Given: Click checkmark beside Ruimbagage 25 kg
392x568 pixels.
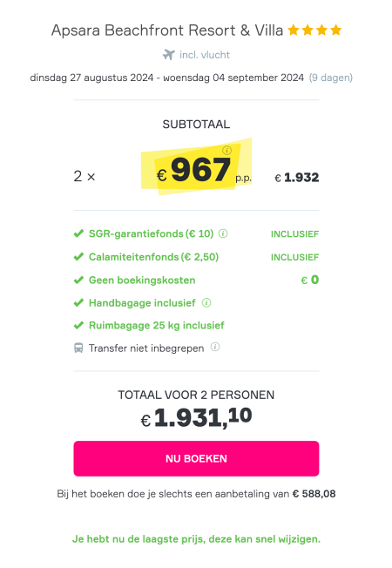Looking at the screenshot, I should [78, 325].
